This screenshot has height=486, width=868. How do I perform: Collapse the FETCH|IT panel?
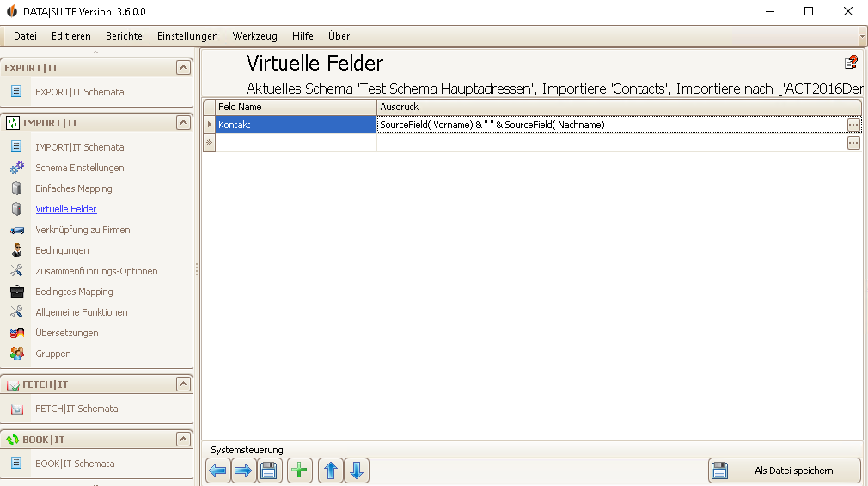coord(183,384)
